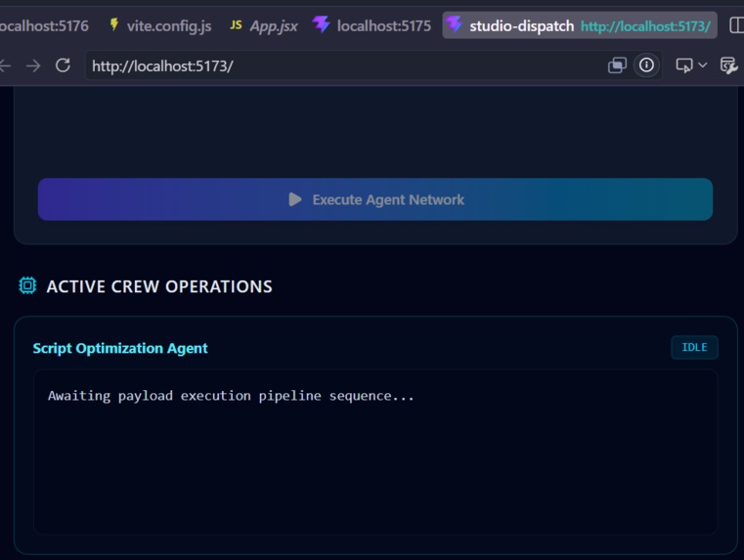Click the http://localhost:5173/ link in the tab
Image resolution: width=744 pixels, height=560 pixels.
pyautogui.click(x=645, y=26)
